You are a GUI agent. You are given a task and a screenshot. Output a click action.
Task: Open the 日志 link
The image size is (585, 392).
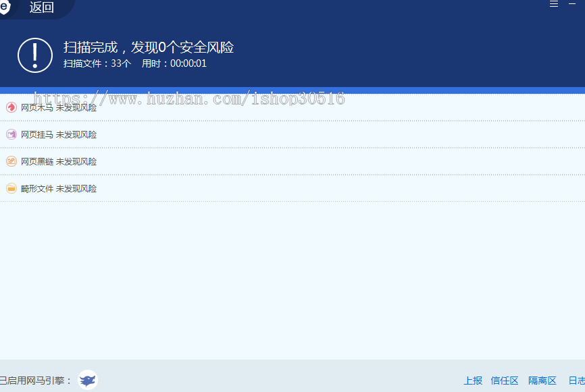576,381
